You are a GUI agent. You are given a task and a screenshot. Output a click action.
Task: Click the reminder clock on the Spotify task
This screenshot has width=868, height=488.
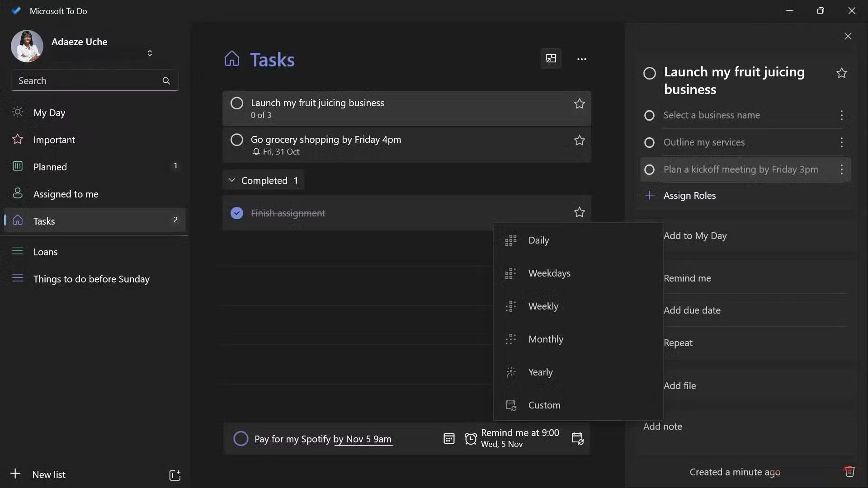(x=471, y=438)
